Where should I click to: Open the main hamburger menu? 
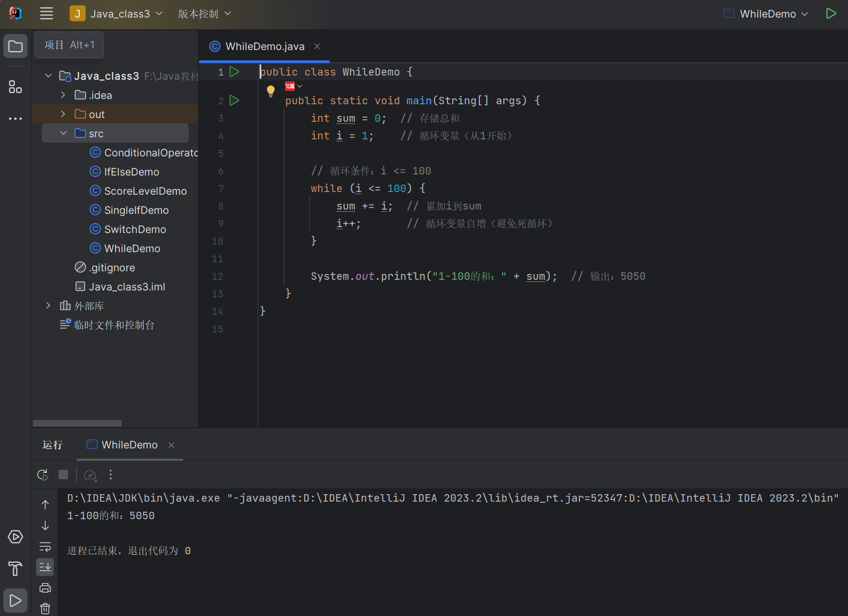tap(46, 14)
